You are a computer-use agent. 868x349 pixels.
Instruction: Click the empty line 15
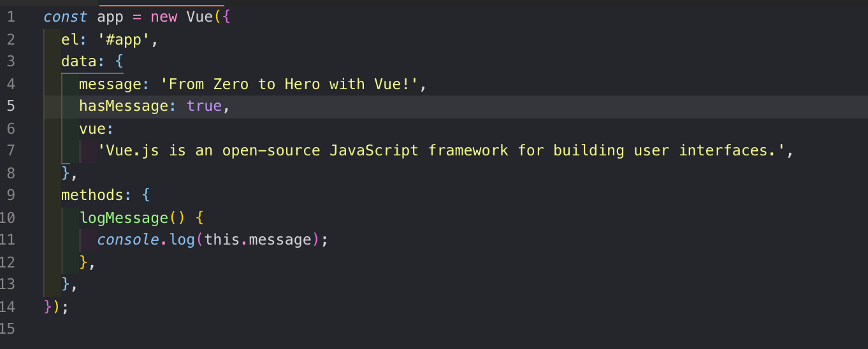446,329
